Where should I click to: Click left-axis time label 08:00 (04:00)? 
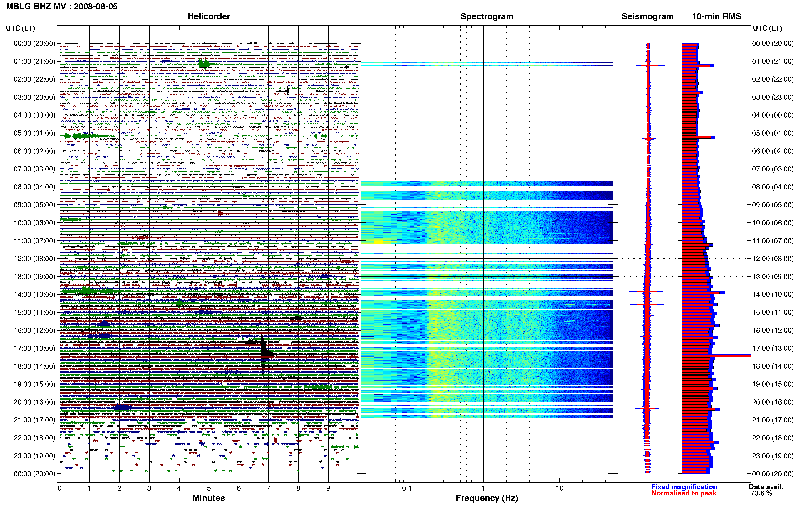coord(34,187)
